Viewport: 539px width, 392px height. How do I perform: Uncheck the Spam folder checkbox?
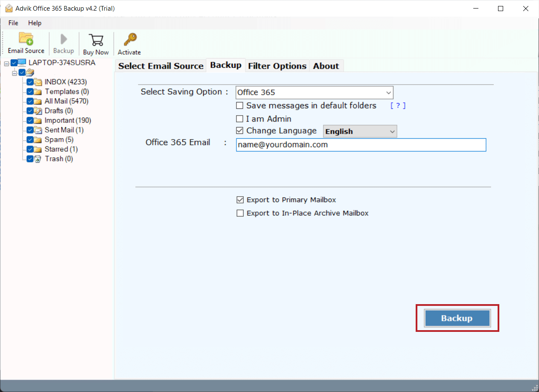[30, 139]
